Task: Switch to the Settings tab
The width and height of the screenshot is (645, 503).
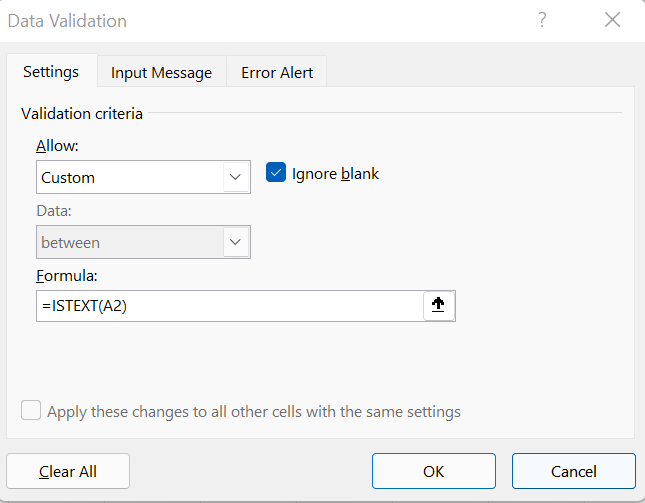Action: pyautogui.click(x=51, y=72)
